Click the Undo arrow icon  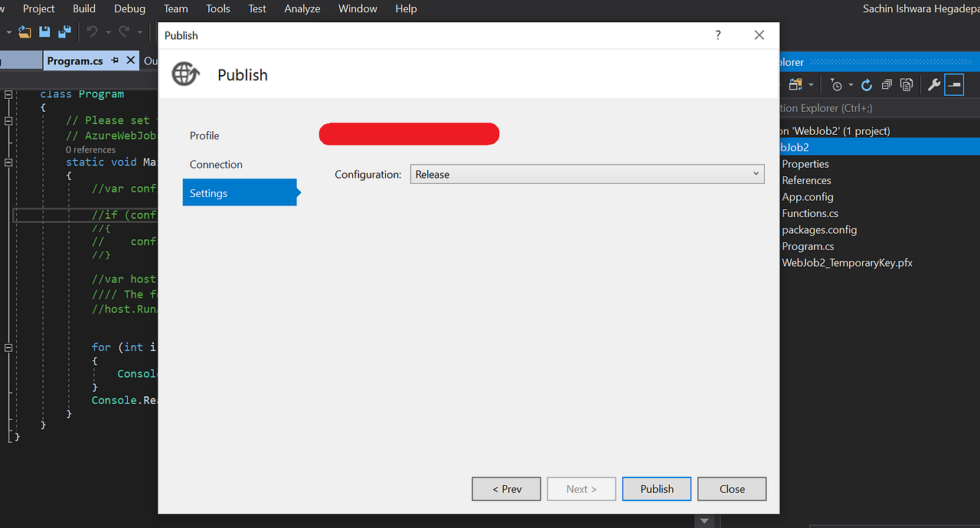(x=92, y=32)
